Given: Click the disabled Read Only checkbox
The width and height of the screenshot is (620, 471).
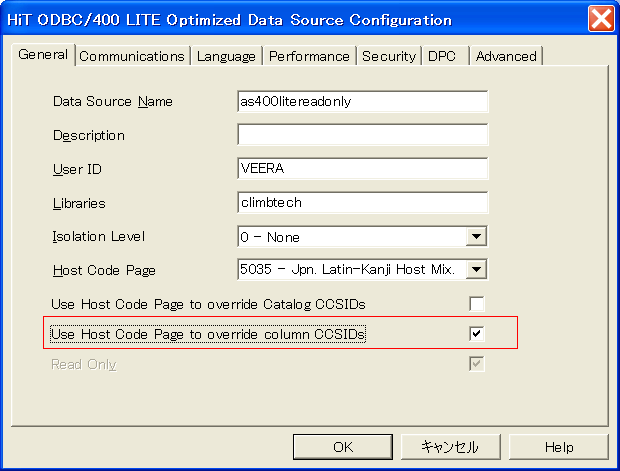Looking at the screenshot, I should click(476, 364).
